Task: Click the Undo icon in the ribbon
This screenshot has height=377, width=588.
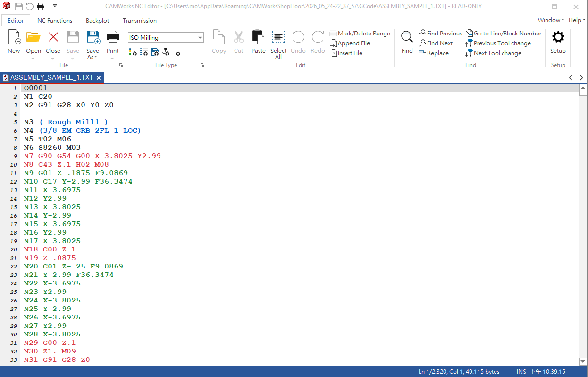Action: tap(298, 37)
